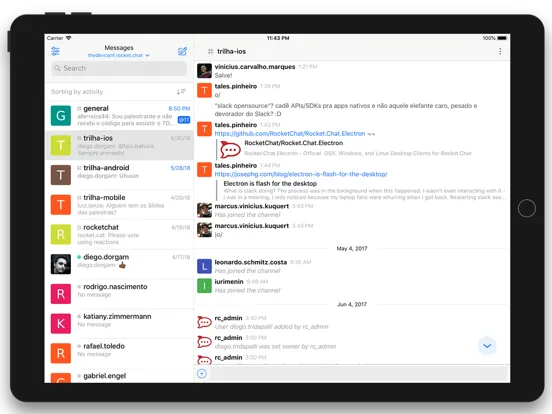Tap the red chat bubble preview image
The width and height of the screenshot is (552, 414).
tap(230, 150)
